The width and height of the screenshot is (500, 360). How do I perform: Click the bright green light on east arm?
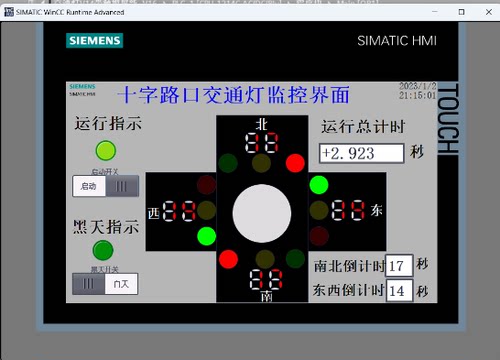point(319,185)
